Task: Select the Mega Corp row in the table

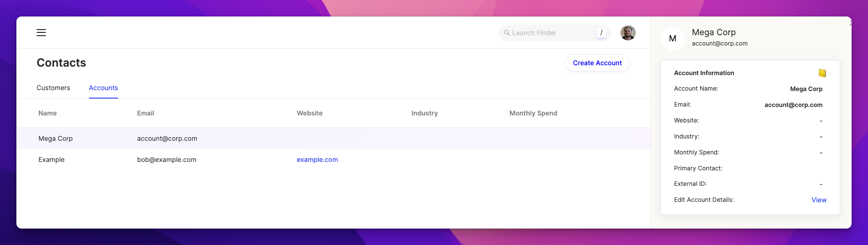Action: point(334,138)
